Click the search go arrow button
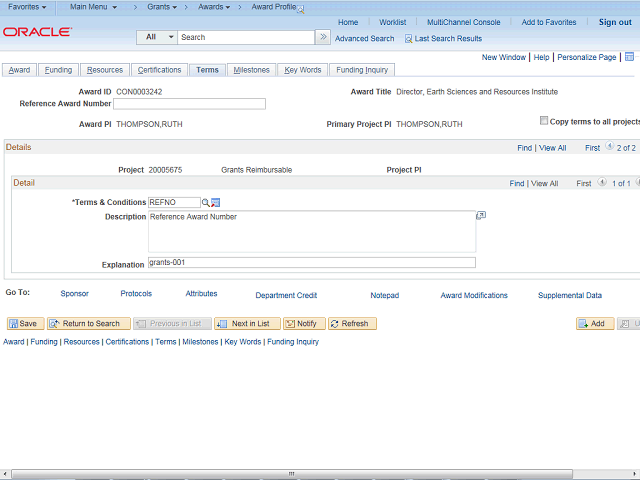Viewport: 640px width, 480px height. (323, 37)
